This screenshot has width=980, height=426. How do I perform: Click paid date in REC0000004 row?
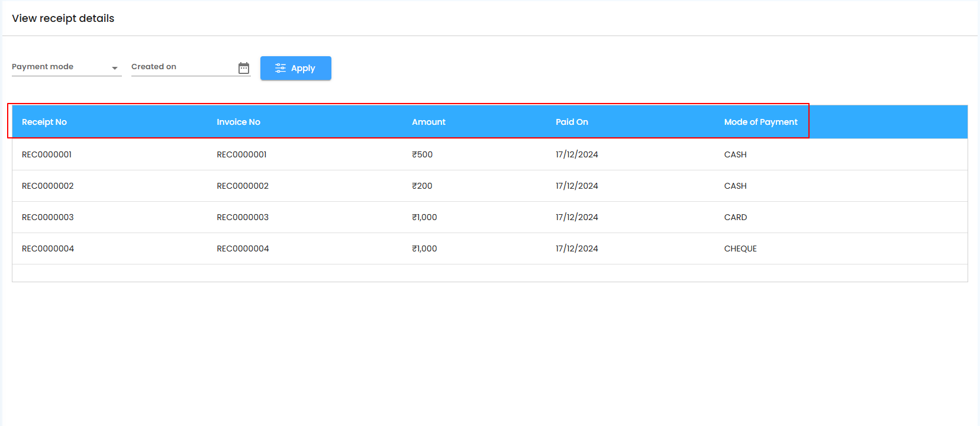pos(577,248)
